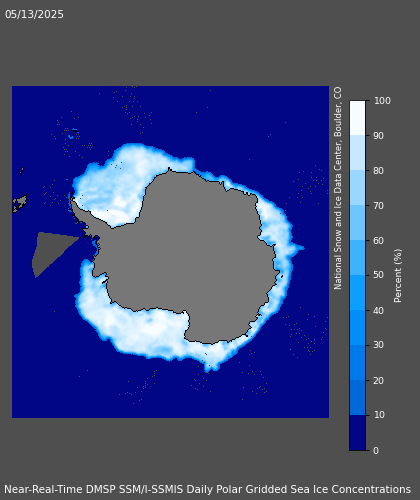Select the 60-70 percent colorbar segment
The image size is (420, 500).
(x=357, y=223)
